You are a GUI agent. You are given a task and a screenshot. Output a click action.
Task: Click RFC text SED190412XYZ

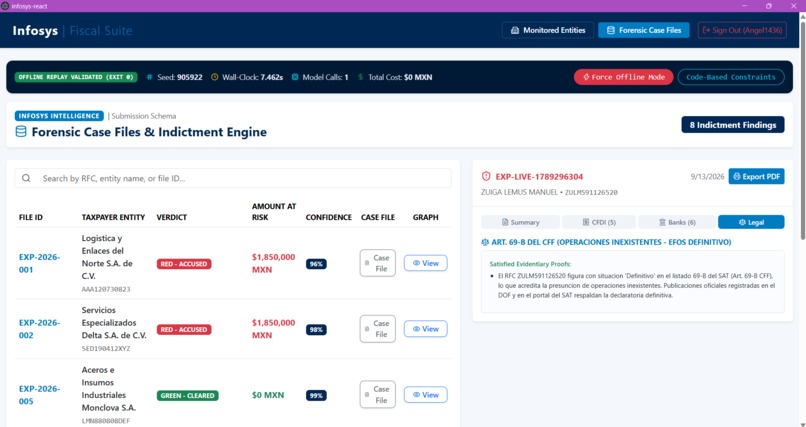click(x=106, y=348)
